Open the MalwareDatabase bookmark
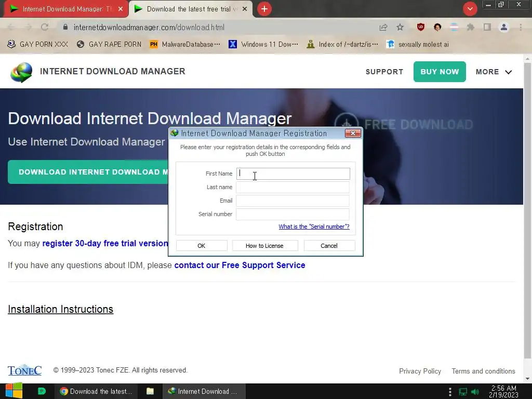The width and height of the screenshot is (532, 399). (x=185, y=45)
